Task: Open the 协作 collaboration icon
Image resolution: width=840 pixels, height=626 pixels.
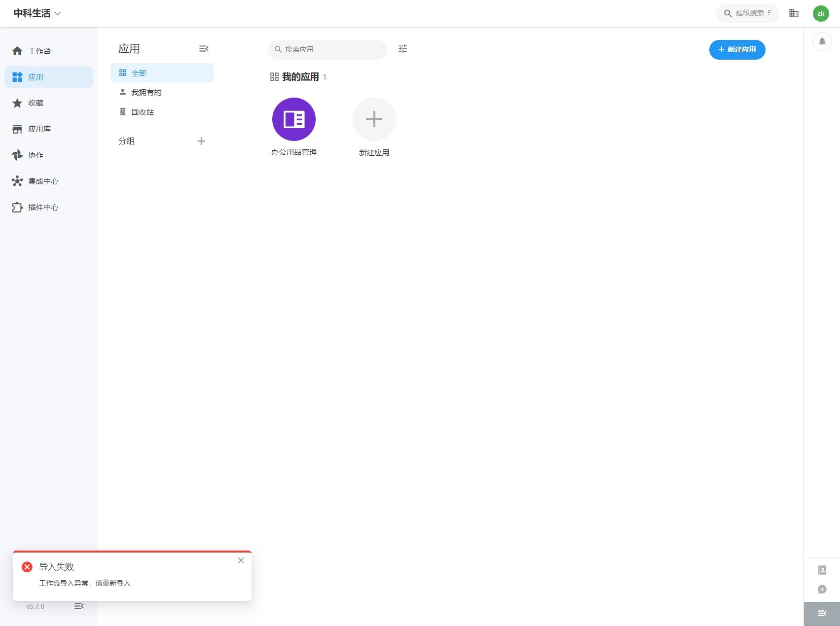Action: point(17,155)
